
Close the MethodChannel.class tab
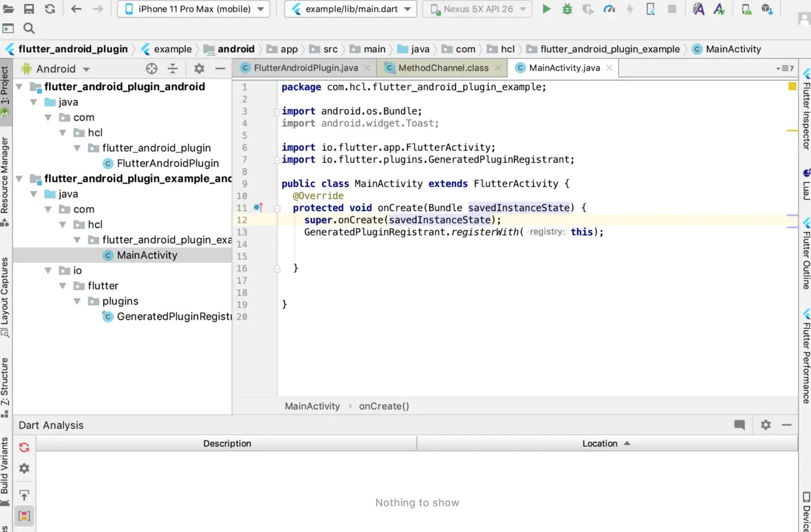point(498,67)
